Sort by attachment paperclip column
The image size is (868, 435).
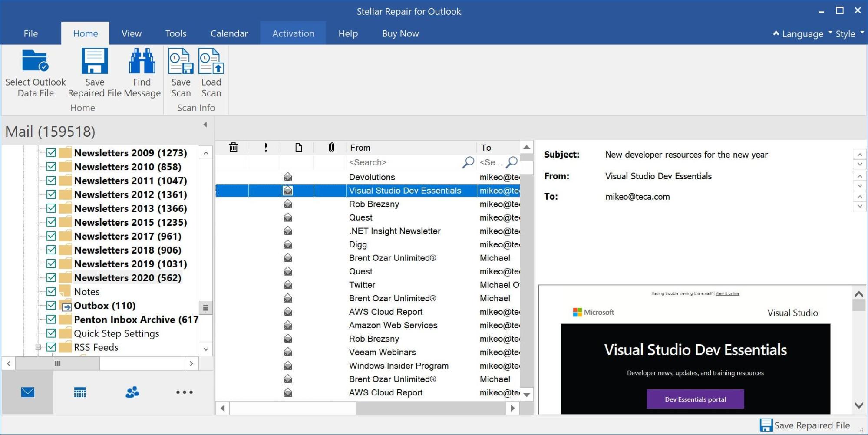pos(331,148)
